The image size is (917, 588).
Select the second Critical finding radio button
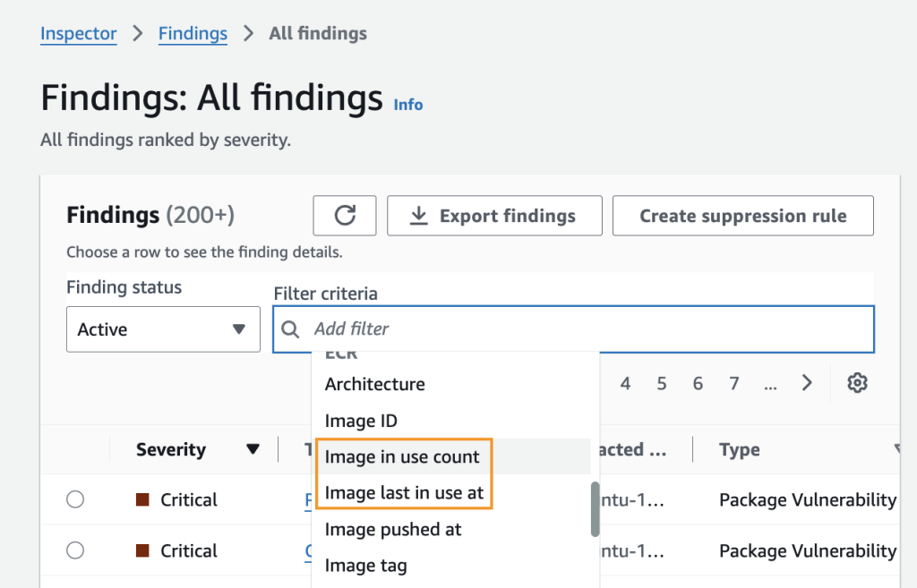(x=75, y=550)
